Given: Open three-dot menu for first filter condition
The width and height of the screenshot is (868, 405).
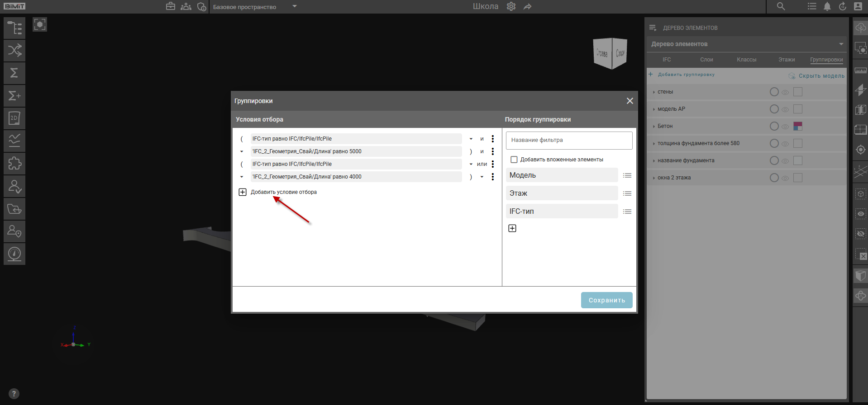Looking at the screenshot, I should click(x=493, y=139).
